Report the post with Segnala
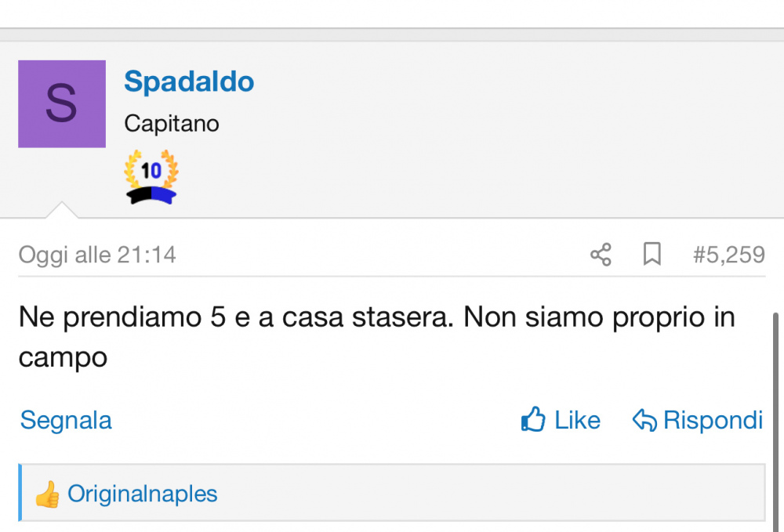The height and width of the screenshot is (532, 784). click(x=66, y=420)
